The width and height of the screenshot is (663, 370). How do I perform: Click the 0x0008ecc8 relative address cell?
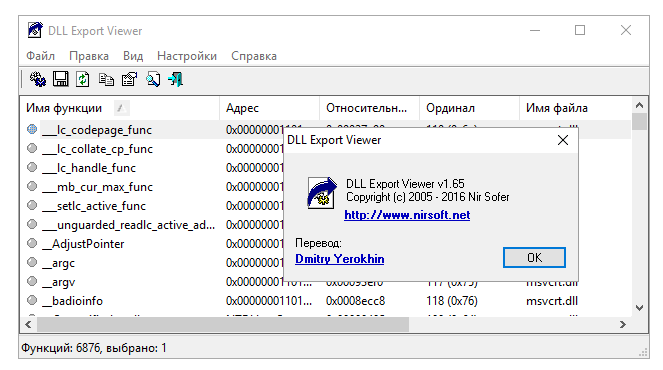[x=355, y=301]
